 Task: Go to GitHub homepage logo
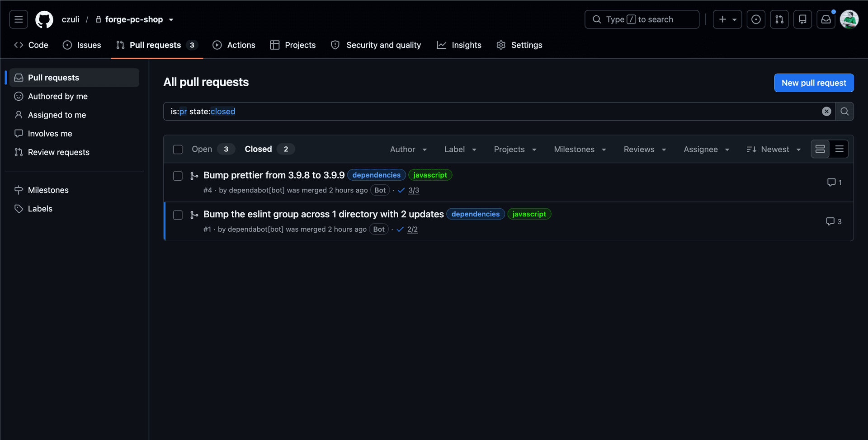pyautogui.click(x=44, y=19)
